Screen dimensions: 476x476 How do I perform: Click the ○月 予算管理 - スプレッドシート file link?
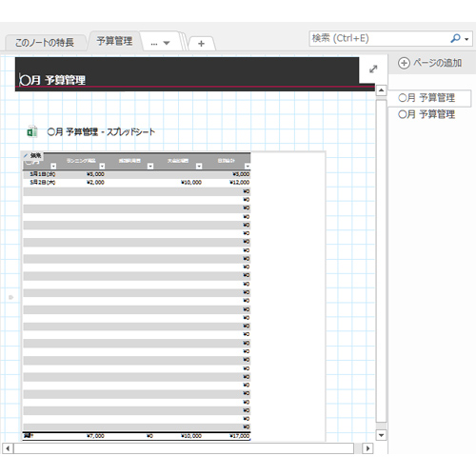click(101, 131)
